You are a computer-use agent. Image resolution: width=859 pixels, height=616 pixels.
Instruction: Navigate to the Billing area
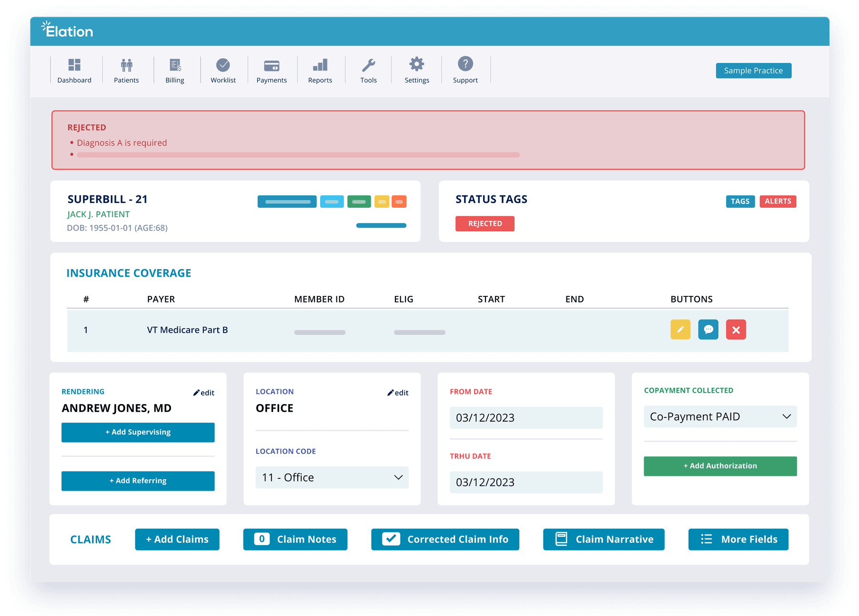(x=175, y=70)
